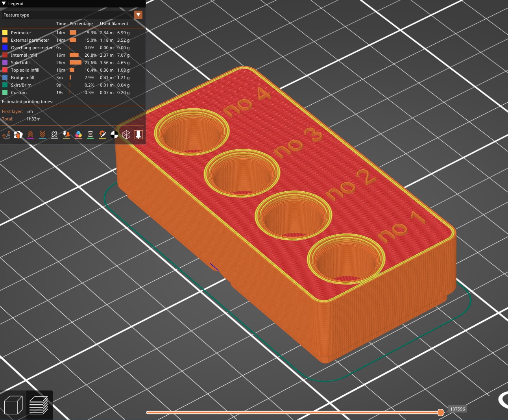
Task: Toggle color changes visibility icon
Action: [78, 135]
